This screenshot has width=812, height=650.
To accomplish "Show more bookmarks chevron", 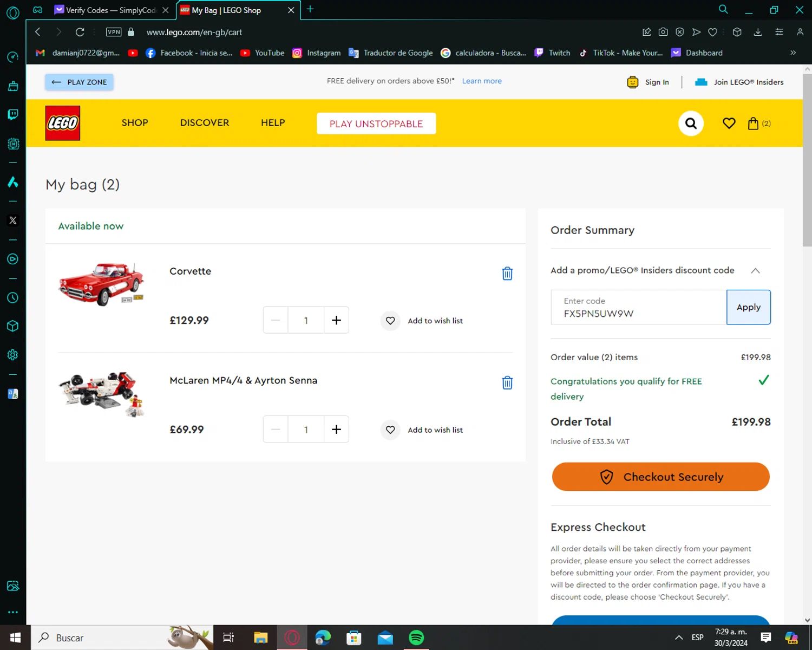I will pos(793,53).
